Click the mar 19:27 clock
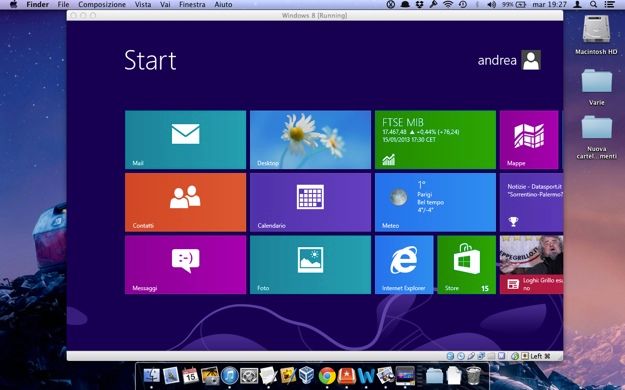The height and width of the screenshot is (390, 625). (549, 4)
